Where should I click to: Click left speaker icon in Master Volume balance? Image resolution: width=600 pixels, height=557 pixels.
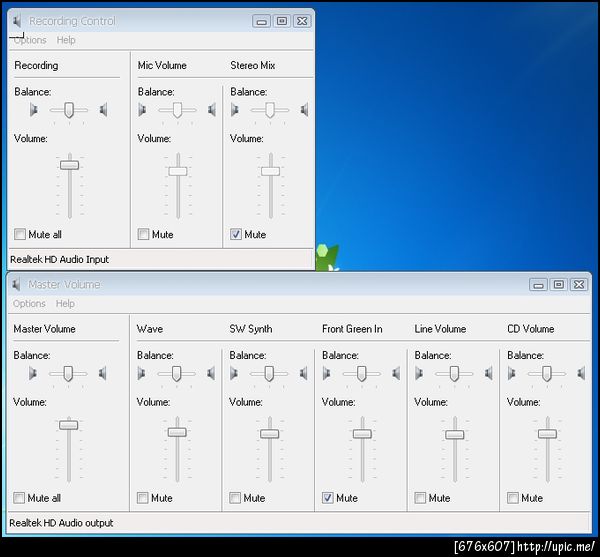33,373
